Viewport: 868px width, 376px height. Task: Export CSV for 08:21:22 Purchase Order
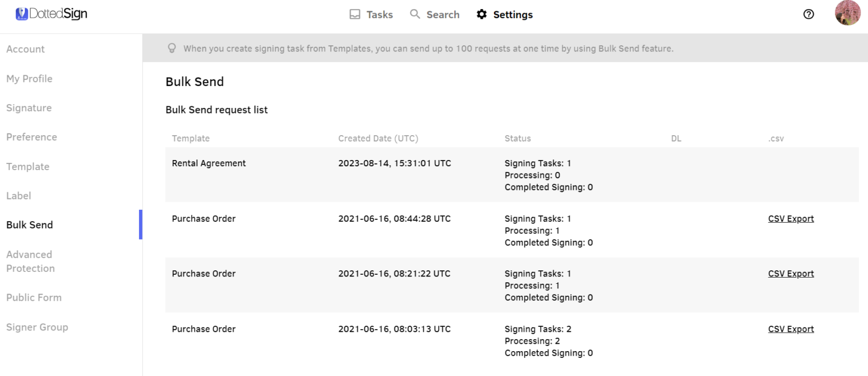791,274
